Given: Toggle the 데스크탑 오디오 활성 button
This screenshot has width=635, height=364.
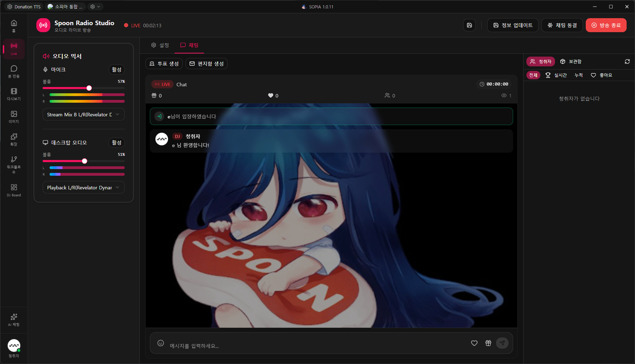Looking at the screenshot, I should tap(116, 143).
